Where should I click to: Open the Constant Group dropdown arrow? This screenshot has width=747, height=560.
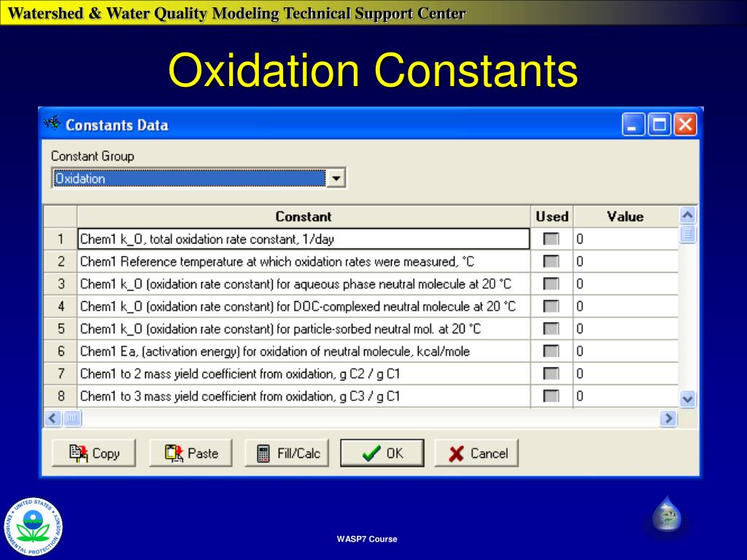pyautogui.click(x=336, y=179)
